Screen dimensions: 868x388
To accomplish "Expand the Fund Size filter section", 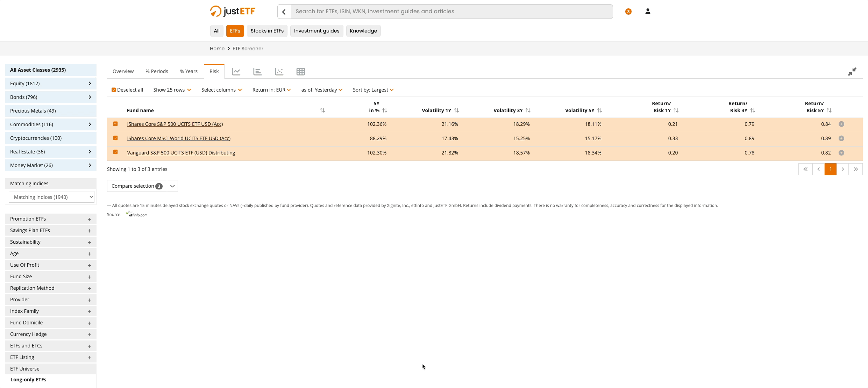I will 51,276.
